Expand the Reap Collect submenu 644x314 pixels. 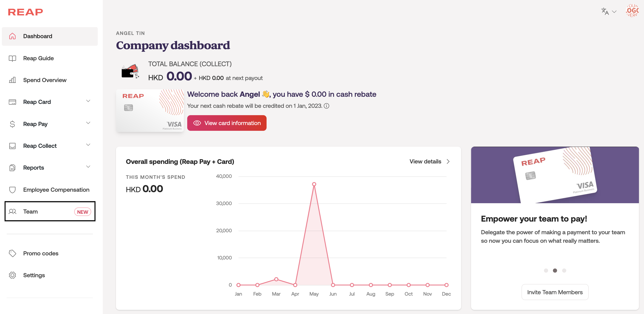pyautogui.click(x=88, y=145)
